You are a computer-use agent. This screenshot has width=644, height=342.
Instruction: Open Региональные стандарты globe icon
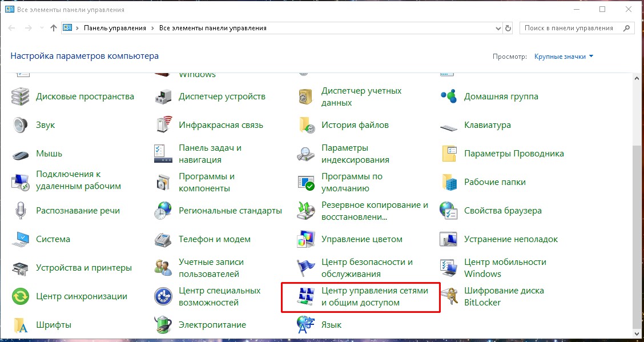coord(163,211)
